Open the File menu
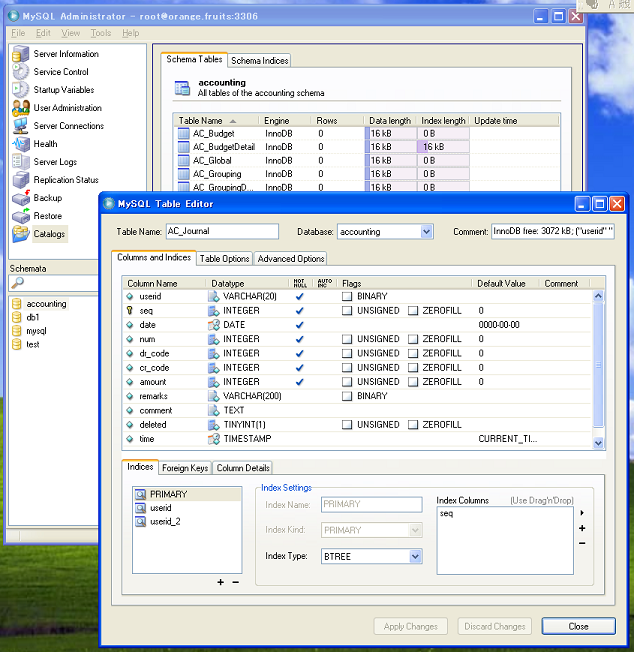The image size is (634, 652). click(18, 33)
